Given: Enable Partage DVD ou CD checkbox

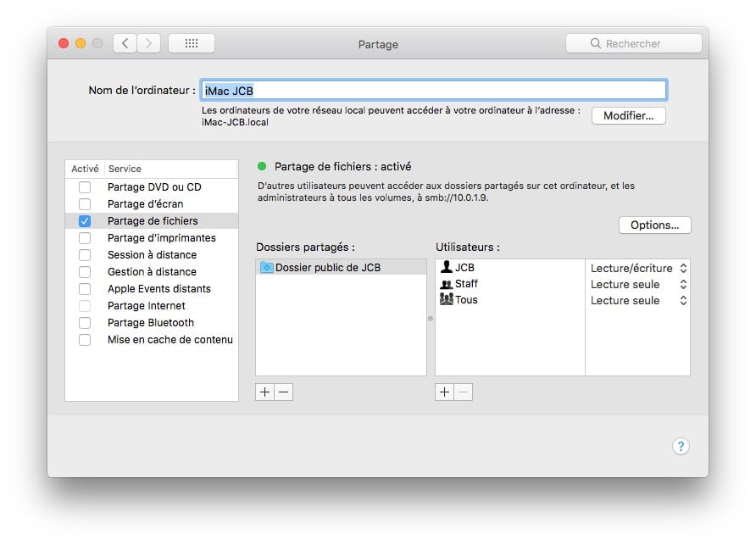Looking at the screenshot, I should pos(85,187).
